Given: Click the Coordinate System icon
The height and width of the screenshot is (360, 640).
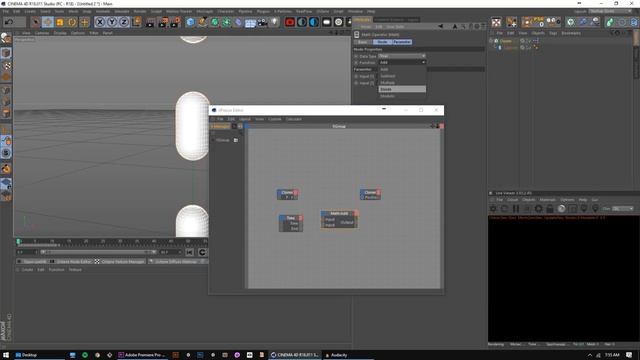Looking at the screenshot, I should click(x=136, y=22).
